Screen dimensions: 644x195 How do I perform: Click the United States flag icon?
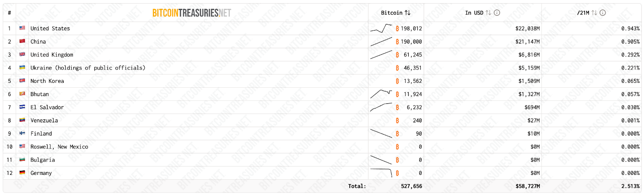(x=22, y=28)
